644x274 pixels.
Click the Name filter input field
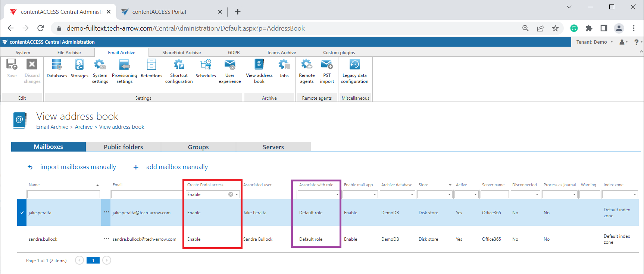[63, 194]
